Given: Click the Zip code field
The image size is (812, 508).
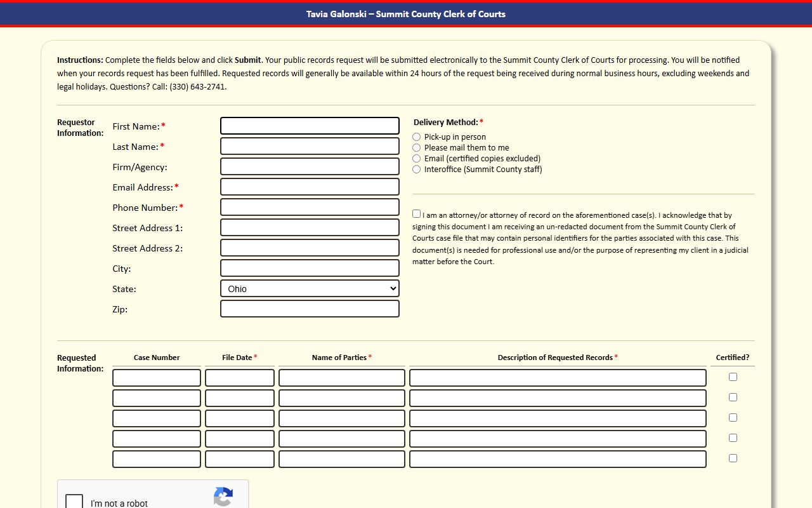Looking at the screenshot, I should coord(310,309).
